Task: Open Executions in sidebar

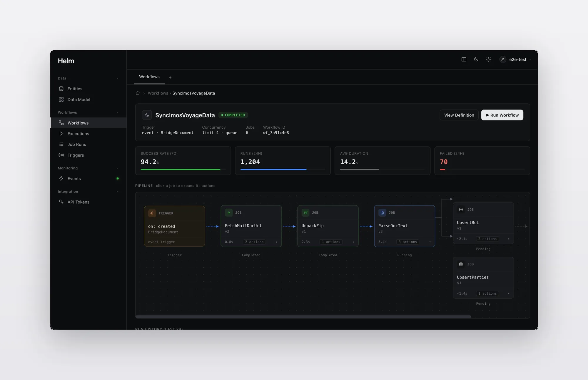Action: pyautogui.click(x=88, y=134)
